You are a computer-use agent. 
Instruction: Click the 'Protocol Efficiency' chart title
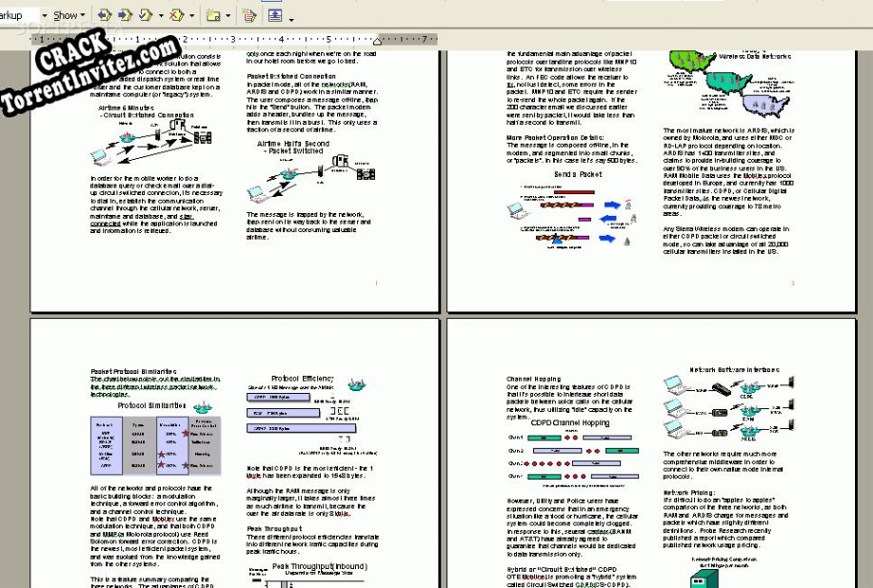303,379
